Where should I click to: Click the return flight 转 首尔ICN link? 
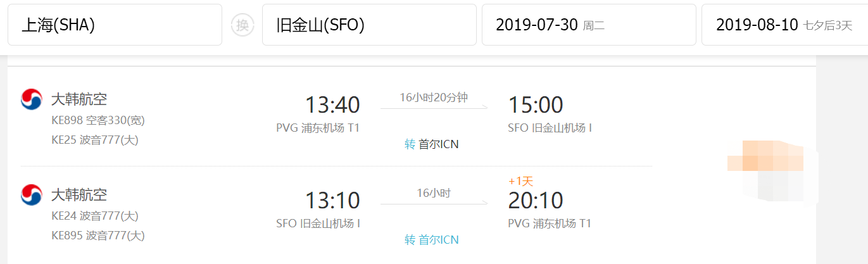[x=432, y=240]
